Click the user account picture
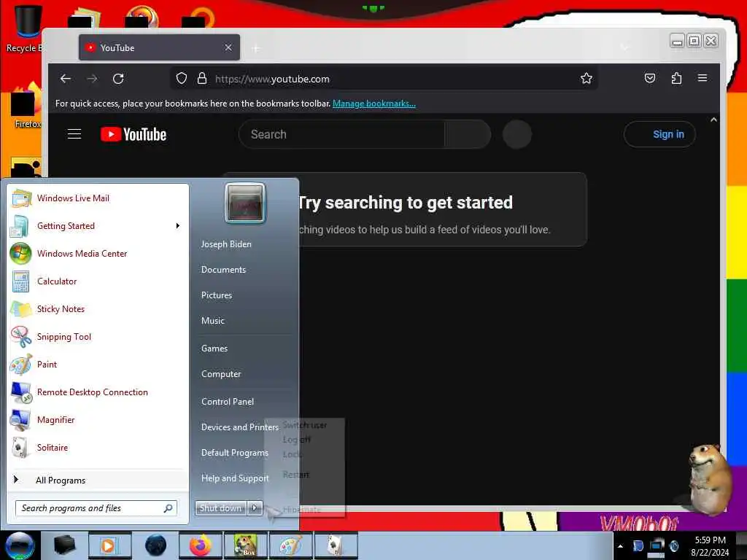This screenshot has width=747, height=560. [245, 203]
